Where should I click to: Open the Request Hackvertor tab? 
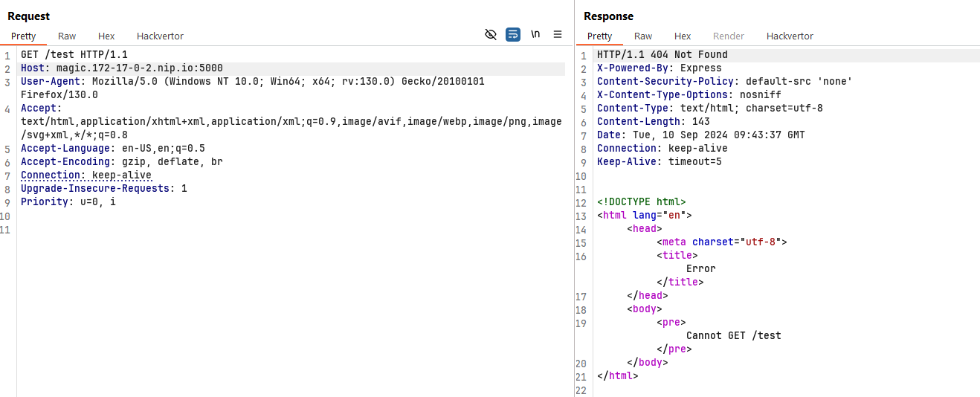tap(160, 36)
